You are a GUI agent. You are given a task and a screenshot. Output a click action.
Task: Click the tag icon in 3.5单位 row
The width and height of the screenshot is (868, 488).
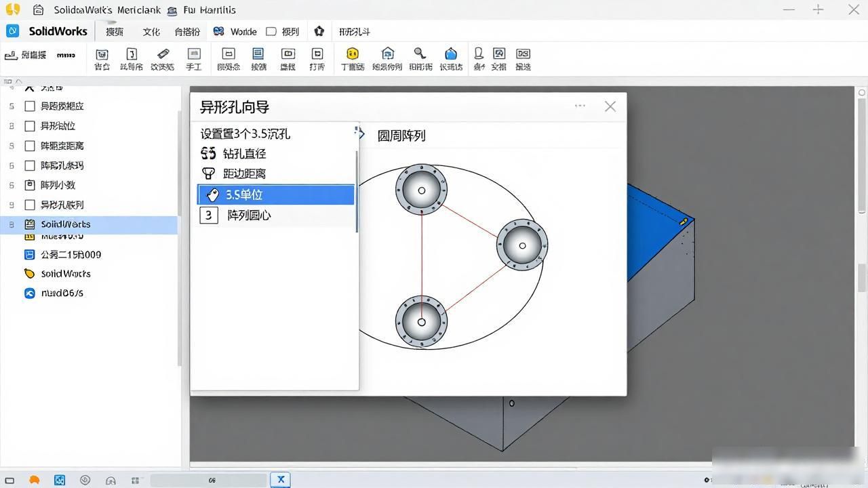tap(212, 195)
